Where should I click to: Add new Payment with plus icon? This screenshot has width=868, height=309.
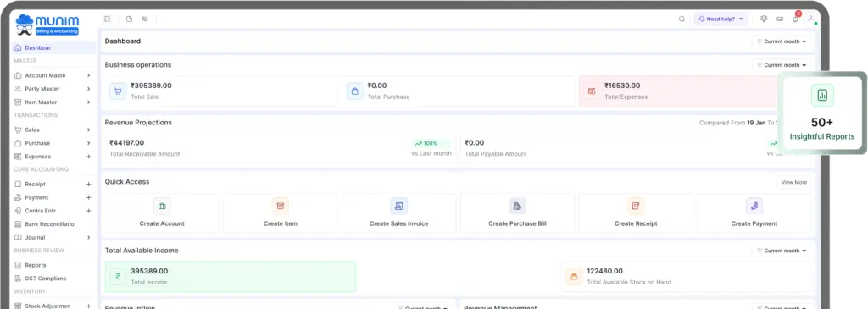point(88,197)
